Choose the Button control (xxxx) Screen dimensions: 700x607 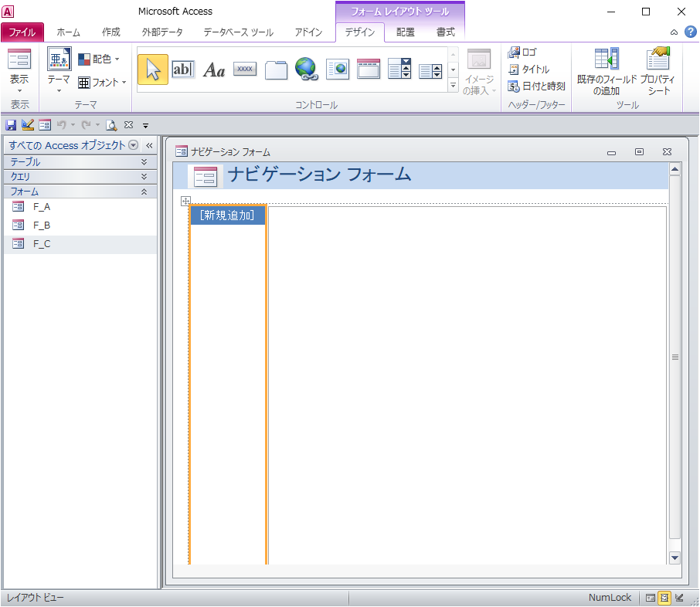tap(245, 69)
